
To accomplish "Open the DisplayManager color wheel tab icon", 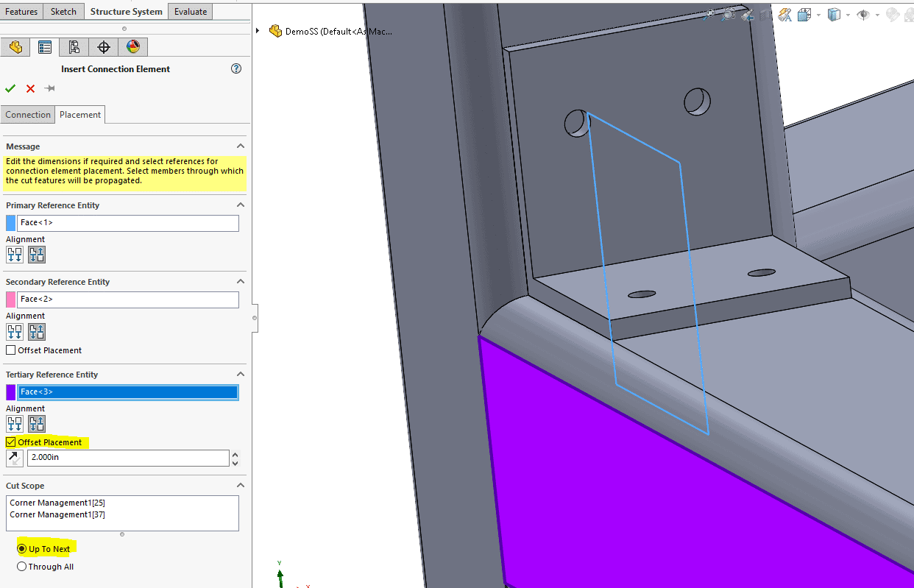I will click(133, 47).
